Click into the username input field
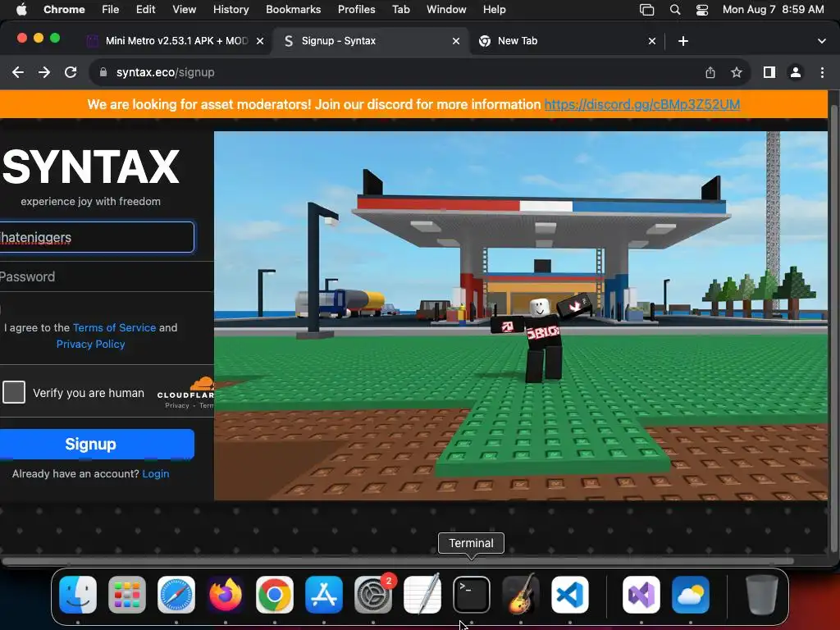This screenshot has width=840, height=630. pyautogui.click(x=97, y=237)
